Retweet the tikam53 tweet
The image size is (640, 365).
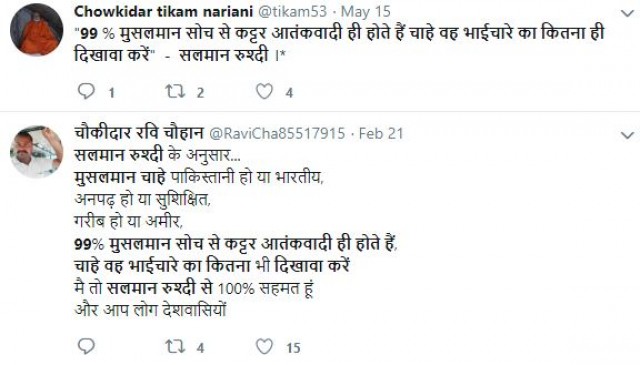click(x=175, y=91)
